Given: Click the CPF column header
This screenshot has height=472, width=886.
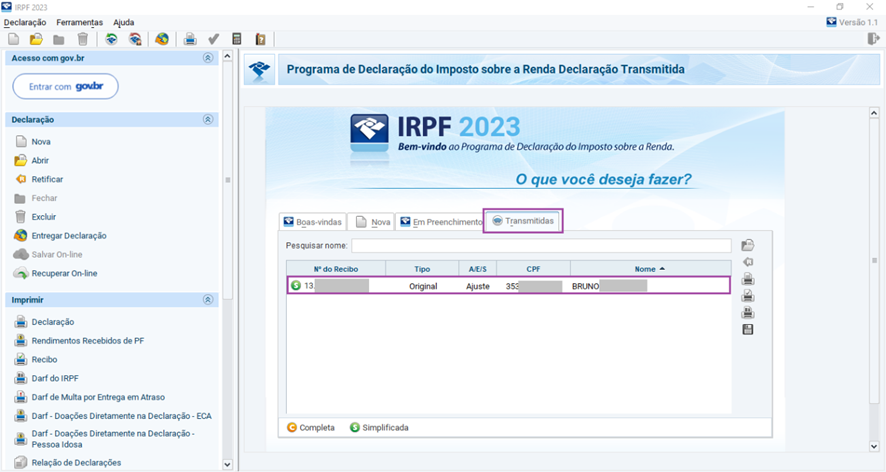Looking at the screenshot, I should pos(533,269).
